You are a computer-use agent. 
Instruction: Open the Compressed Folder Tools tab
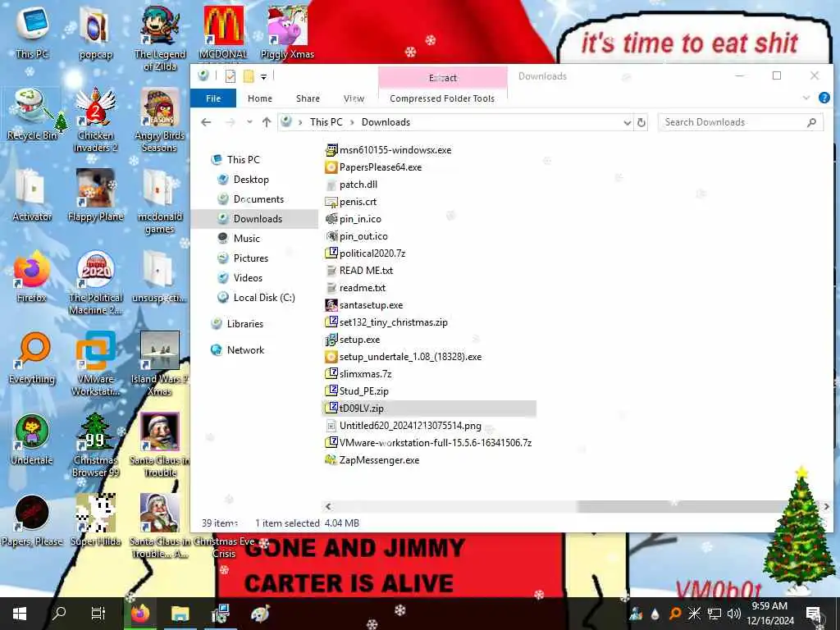(442, 98)
